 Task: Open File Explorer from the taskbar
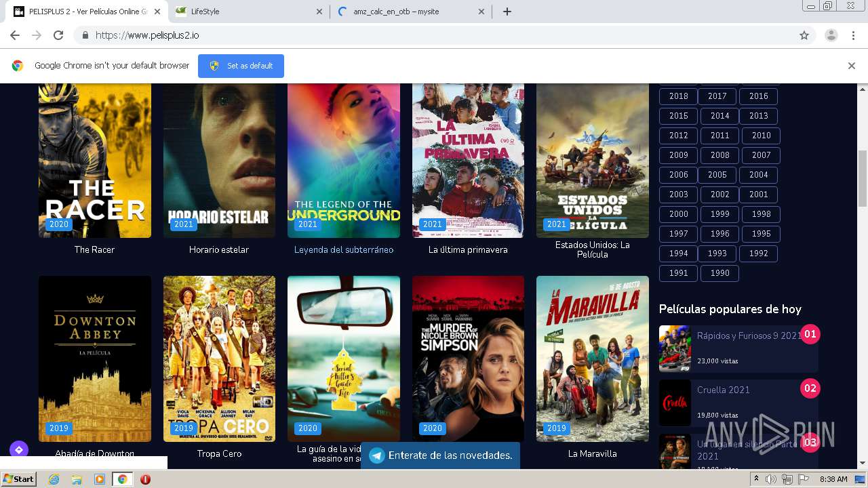[77, 479]
